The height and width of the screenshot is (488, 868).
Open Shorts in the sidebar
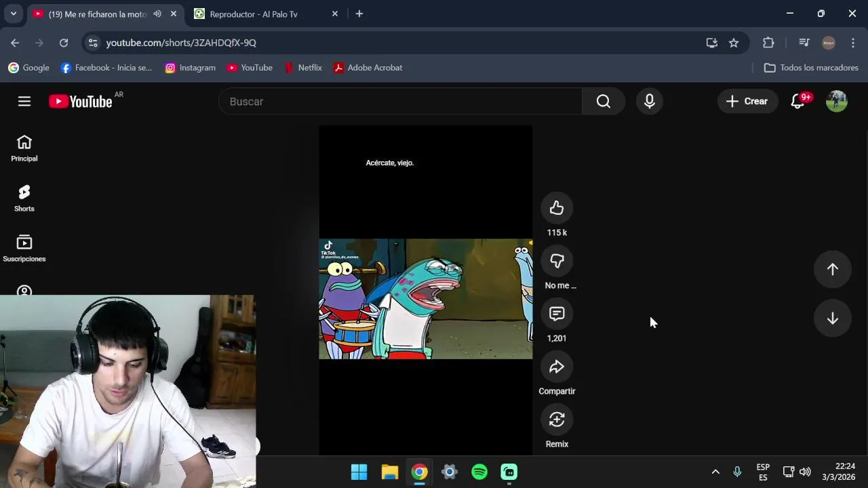point(24,199)
